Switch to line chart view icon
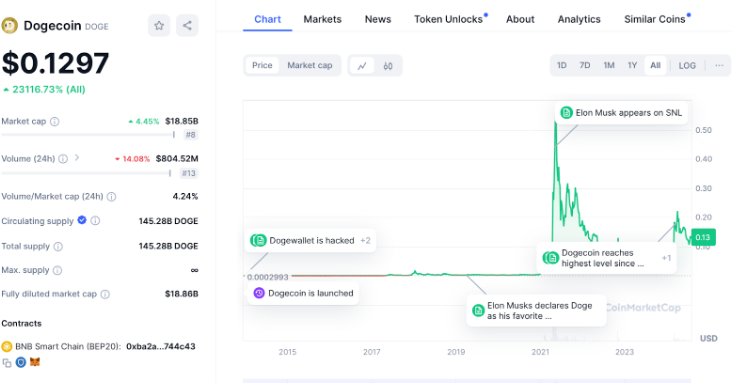Image resolution: width=732 pixels, height=383 pixels. [362, 66]
